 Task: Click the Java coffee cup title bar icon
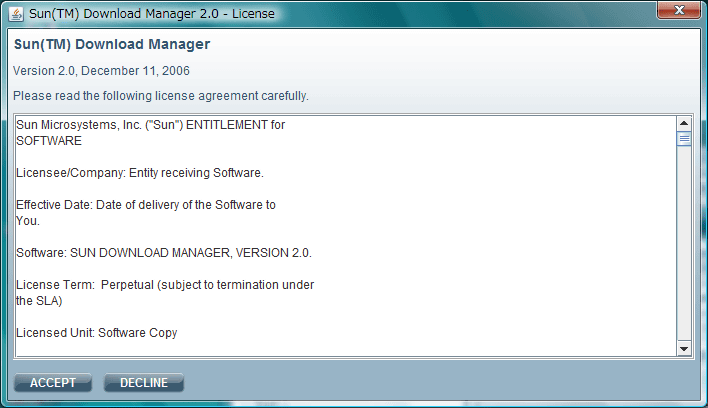click(x=17, y=14)
